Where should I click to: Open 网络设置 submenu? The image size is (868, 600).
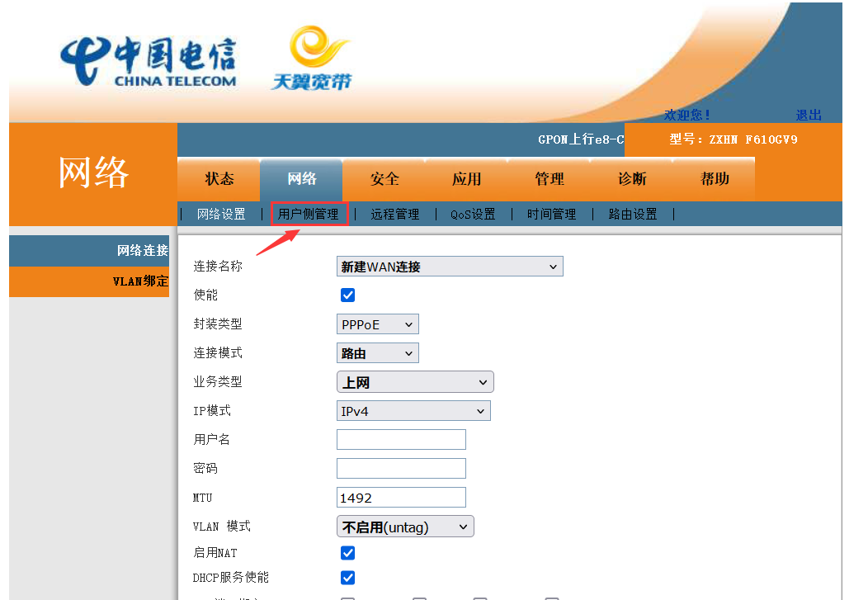click(221, 215)
